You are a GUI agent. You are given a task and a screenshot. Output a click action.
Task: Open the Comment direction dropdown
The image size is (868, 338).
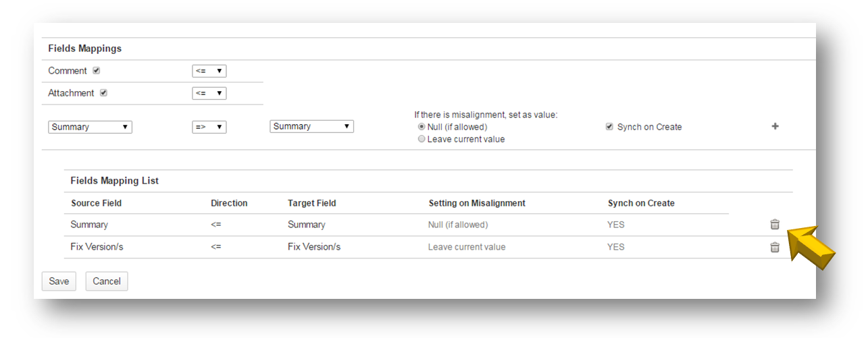point(209,71)
